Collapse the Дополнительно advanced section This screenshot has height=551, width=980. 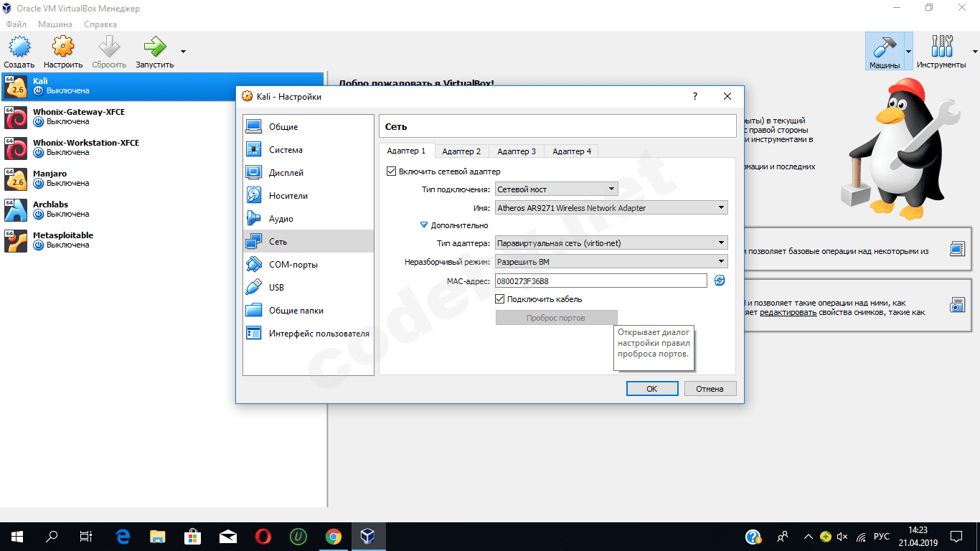point(424,225)
